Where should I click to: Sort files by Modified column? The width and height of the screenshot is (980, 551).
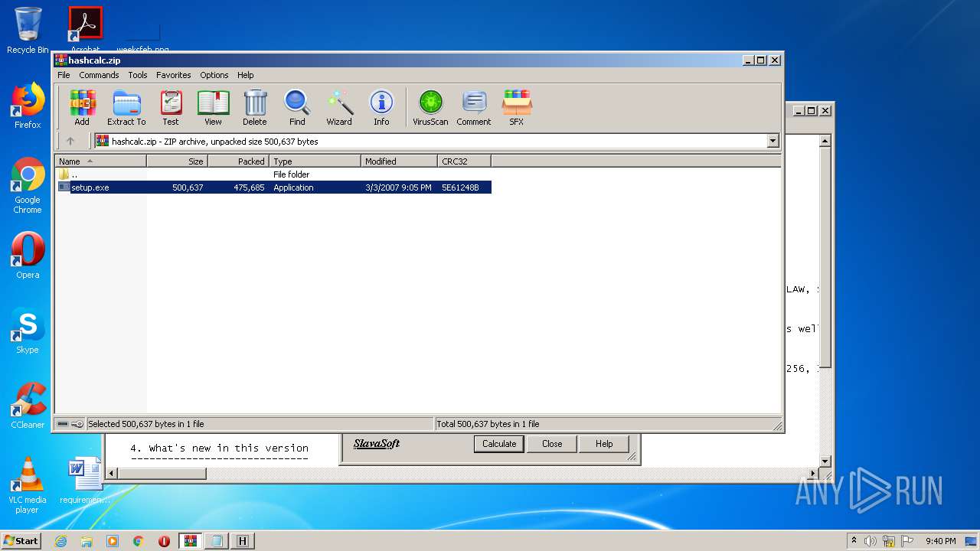click(x=399, y=161)
